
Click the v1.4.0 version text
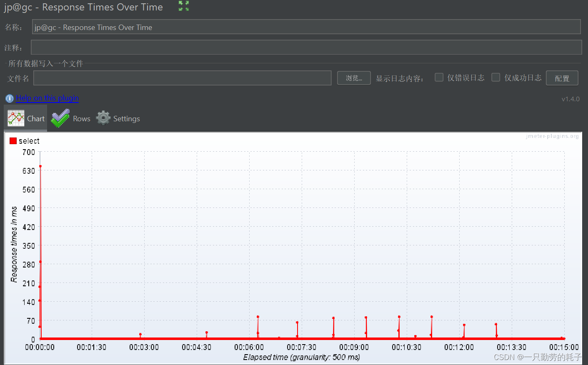coord(570,99)
